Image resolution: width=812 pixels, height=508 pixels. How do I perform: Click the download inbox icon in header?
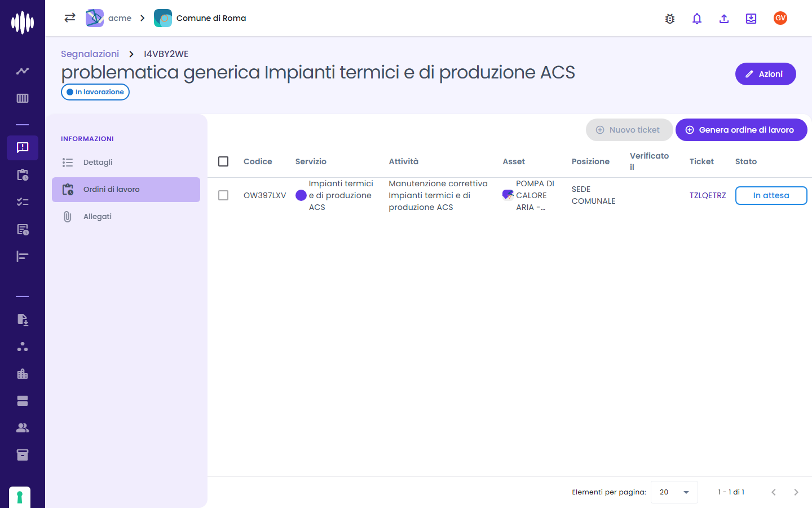pyautogui.click(x=751, y=19)
